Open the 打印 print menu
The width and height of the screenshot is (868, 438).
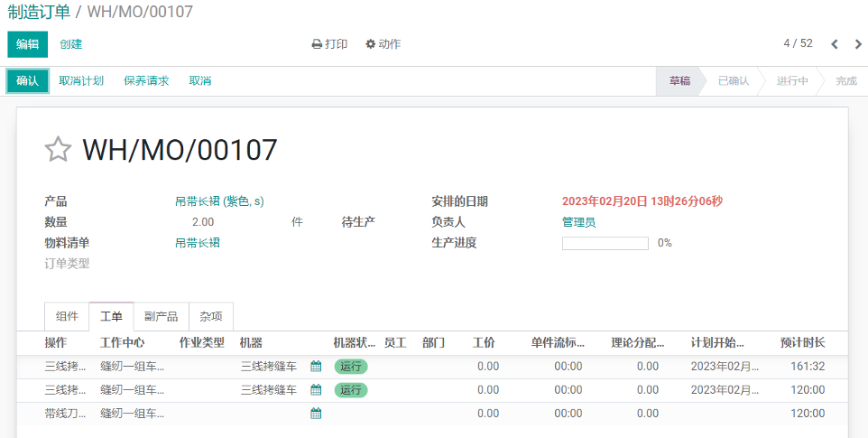[329, 44]
